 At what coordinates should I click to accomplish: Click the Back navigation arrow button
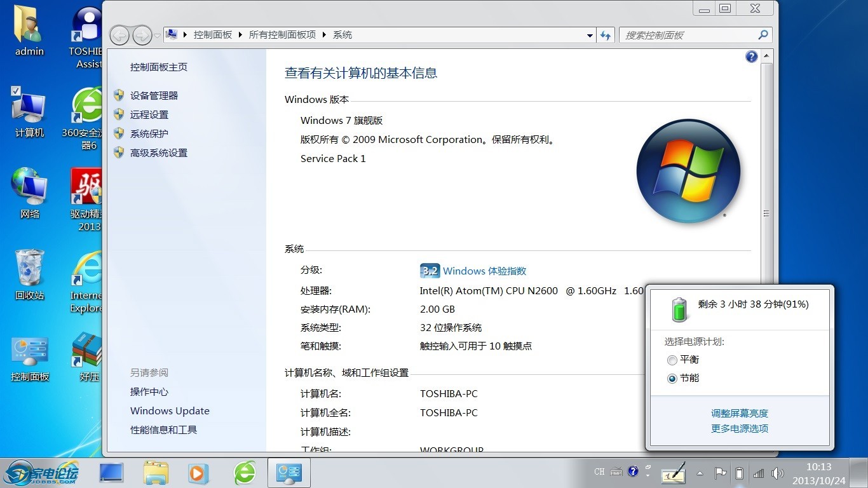click(x=119, y=35)
